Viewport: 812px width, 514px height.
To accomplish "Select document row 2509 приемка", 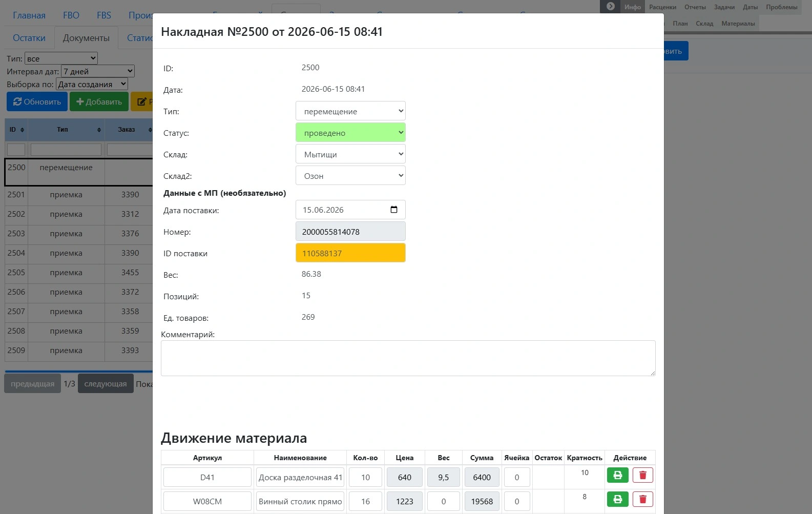I will click(x=79, y=351).
